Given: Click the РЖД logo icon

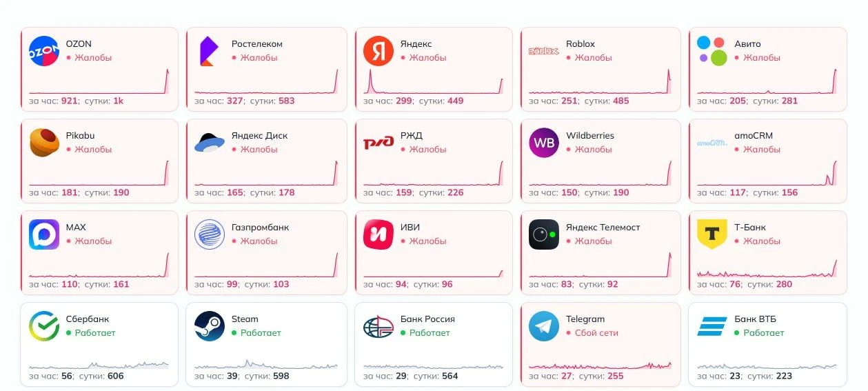Looking at the screenshot, I should pyautogui.click(x=379, y=143).
